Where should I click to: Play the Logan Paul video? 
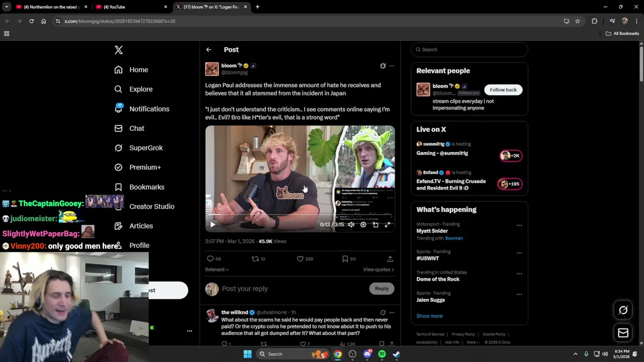coord(212,225)
